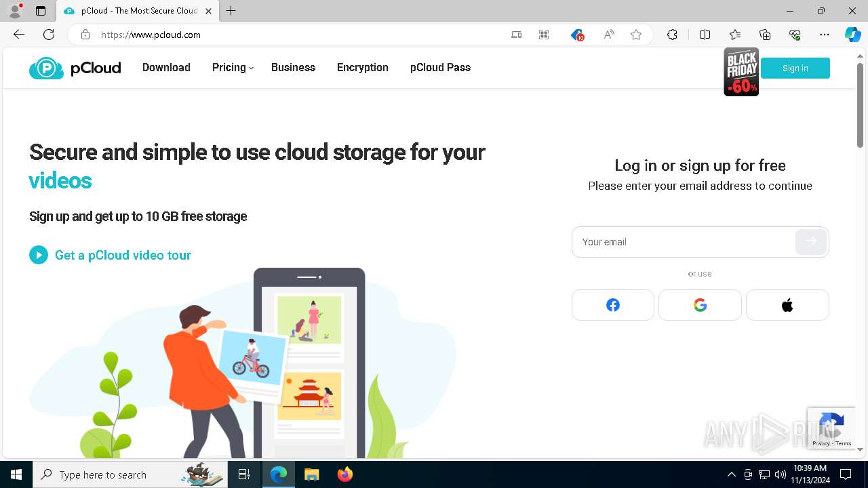Add page to favorites star
Image resolution: width=868 pixels, height=488 pixels.
point(636,35)
